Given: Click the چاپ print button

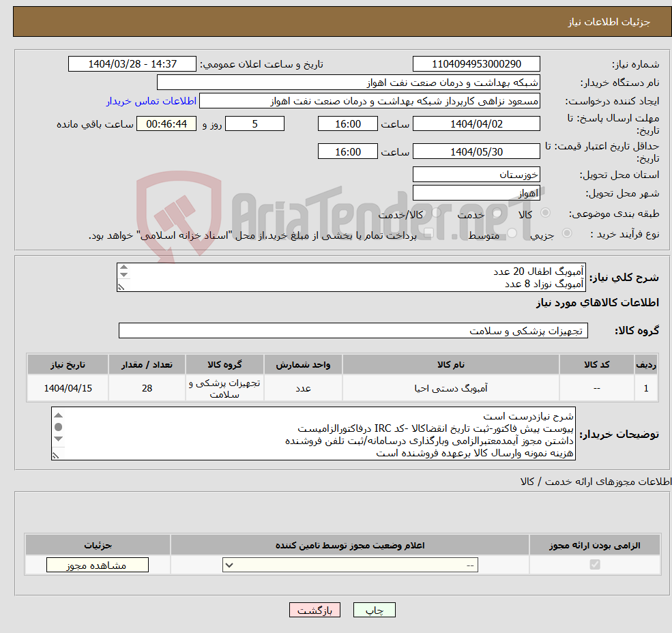Looking at the screenshot, I should click(374, 610).
